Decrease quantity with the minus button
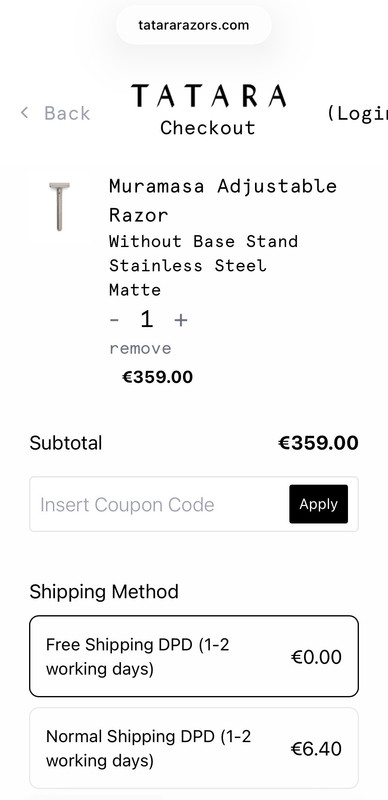The width and height of the screenshot is (388, 800). tap(115, 320)
